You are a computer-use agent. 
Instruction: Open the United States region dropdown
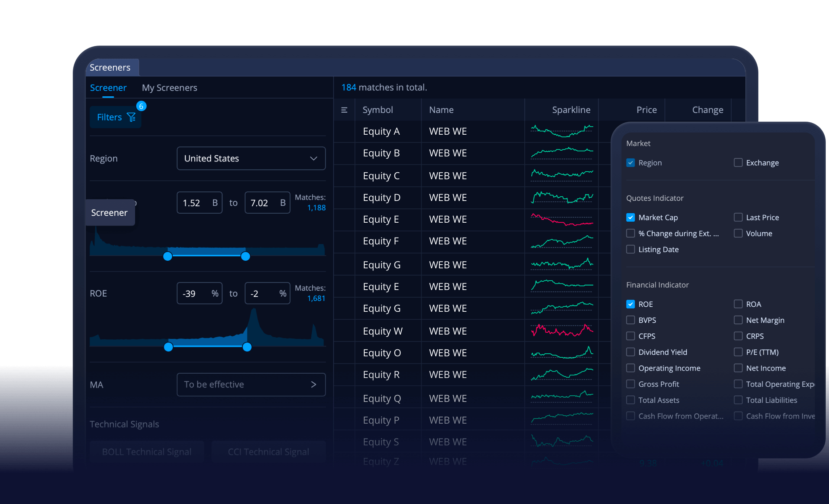click(251, 158)
